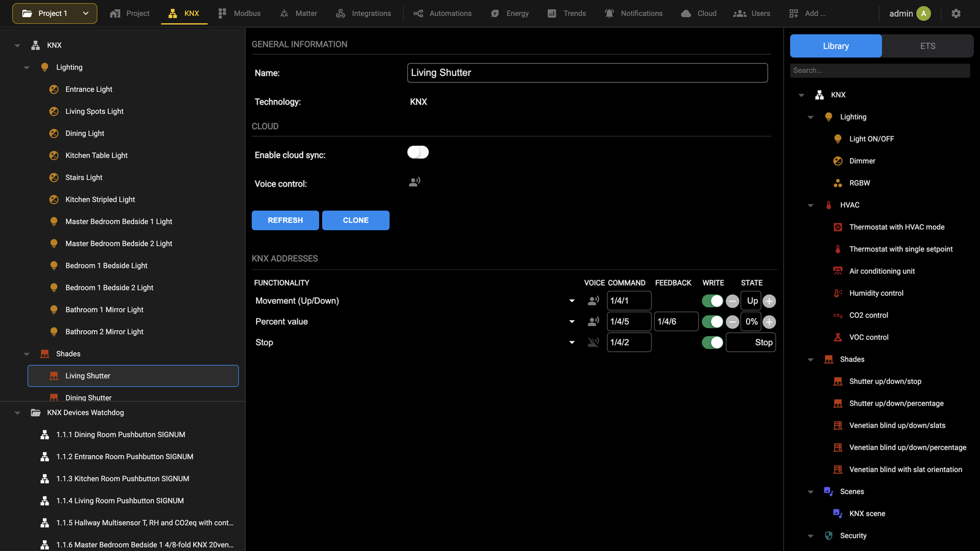Select RGBW icon in Library

(838, 183)
